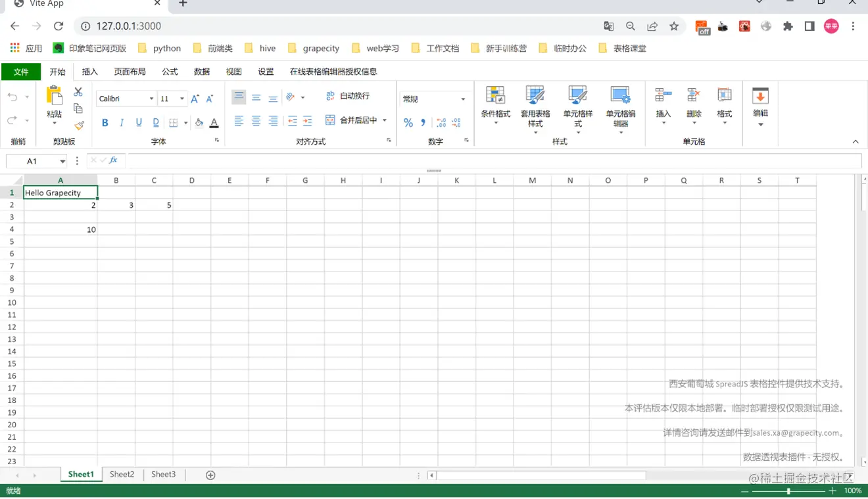Screen dimensions: 868x499
Task: Open the 文件 File tab
Action: click(x=21, y=72)
